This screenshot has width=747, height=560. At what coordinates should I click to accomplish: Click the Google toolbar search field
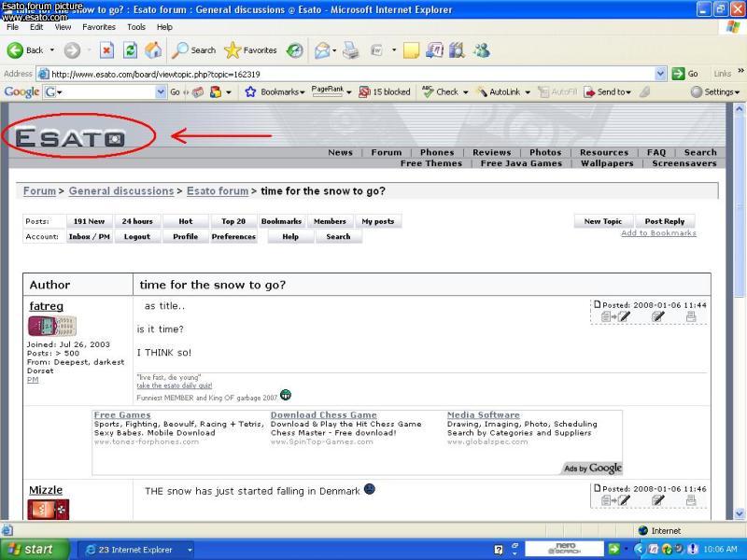pos(104,91)
